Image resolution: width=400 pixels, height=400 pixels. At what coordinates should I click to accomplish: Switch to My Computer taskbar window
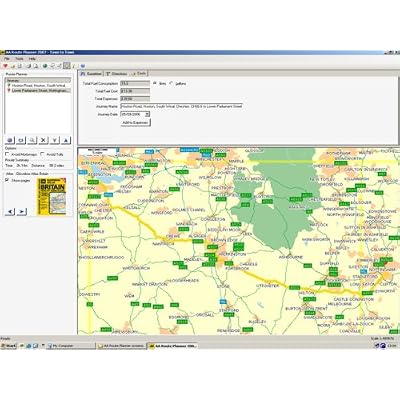[x=71, y=346]
